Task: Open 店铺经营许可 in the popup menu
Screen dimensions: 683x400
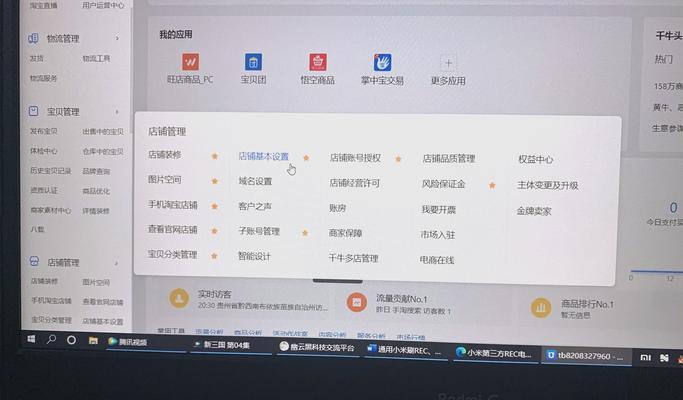Action: coord(355,183)
